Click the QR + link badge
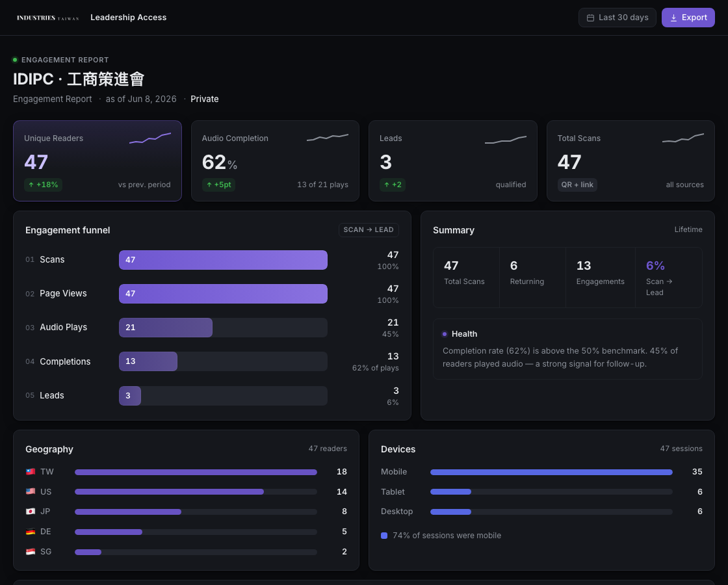The image size is (728, 585). (x=577, y=185)
